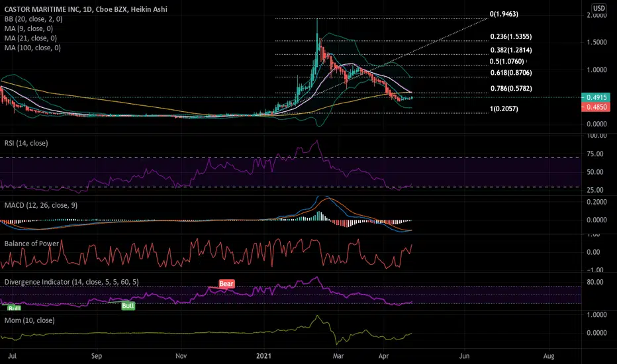The width and height of the screenshot is (617, 364).
Task: Select the MA (21, close, 0) indicator label
Action: [x=30, y=38]
